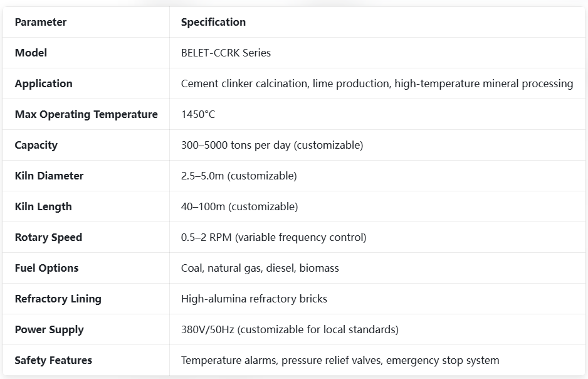Select the Kiln Length label

tap(43, 207)
